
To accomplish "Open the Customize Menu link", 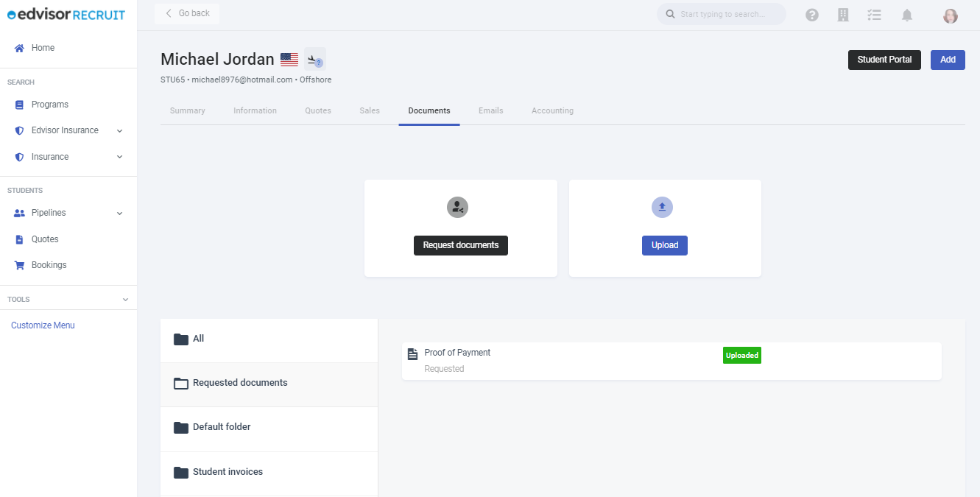I will pos(43,325).
